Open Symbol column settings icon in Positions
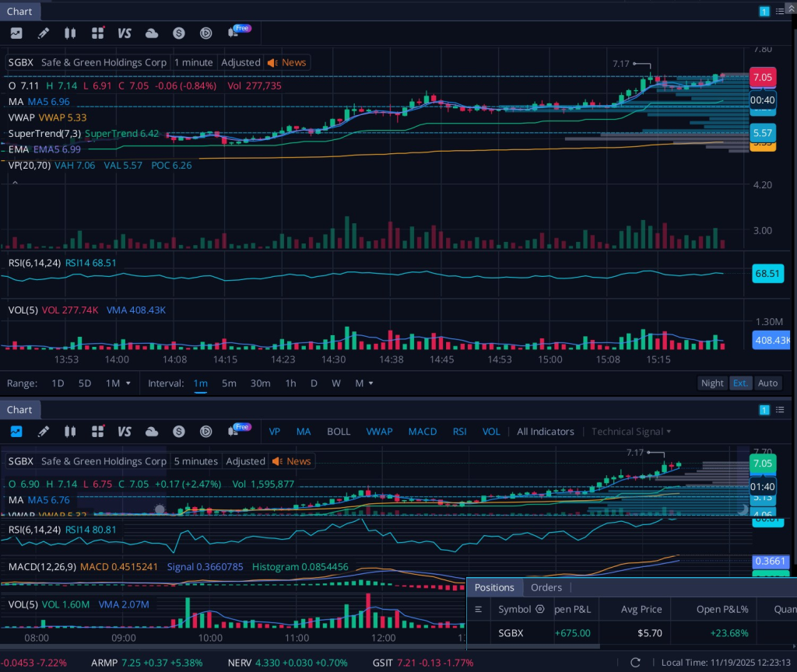 coord(539,610)
